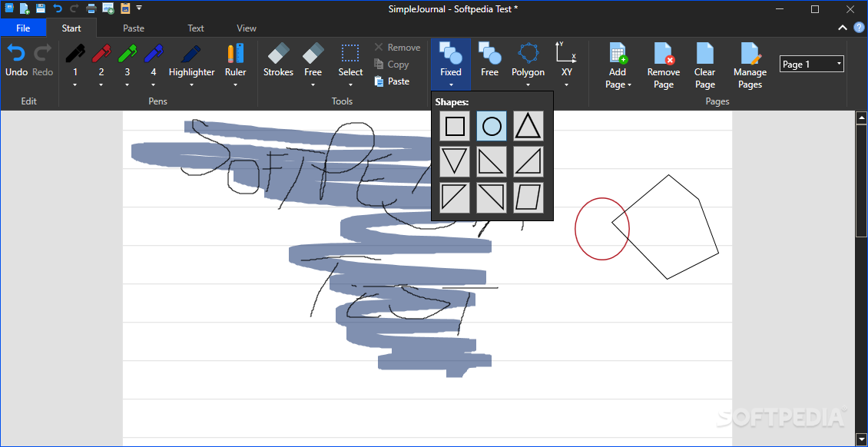The height and width of the screenshot is (447, 868).
Task: Click Clear Page button
Action: [x=704, y=65]
